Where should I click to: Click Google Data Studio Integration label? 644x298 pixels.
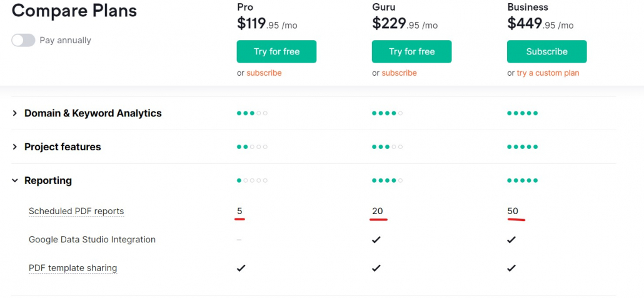coord(92,240)
